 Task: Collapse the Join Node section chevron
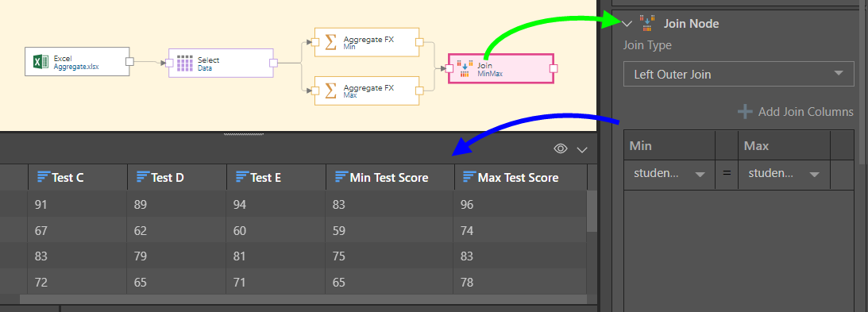point(627,24)
